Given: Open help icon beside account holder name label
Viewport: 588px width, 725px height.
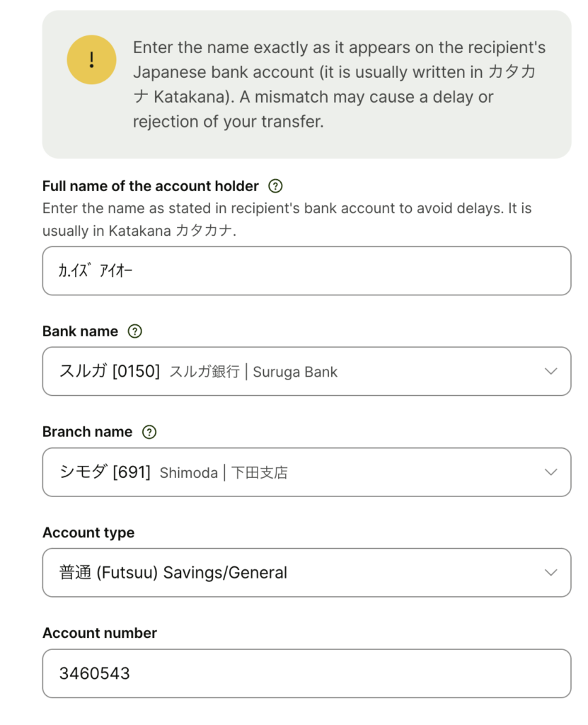Looking at the screenshot, I should coord(275,186).
